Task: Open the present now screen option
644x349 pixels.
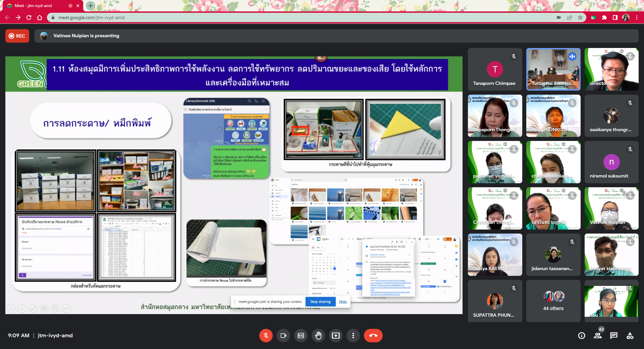Action: click(336, 336)
